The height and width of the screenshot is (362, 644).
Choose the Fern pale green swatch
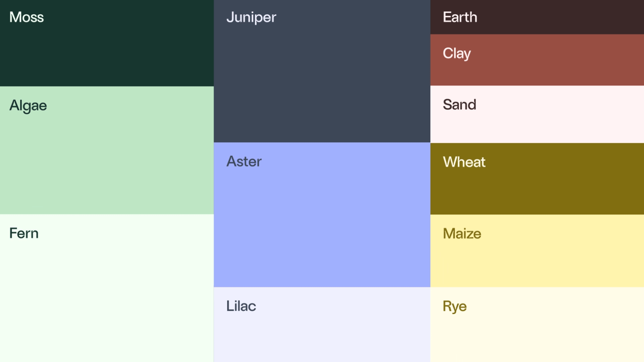pos(107,288)
